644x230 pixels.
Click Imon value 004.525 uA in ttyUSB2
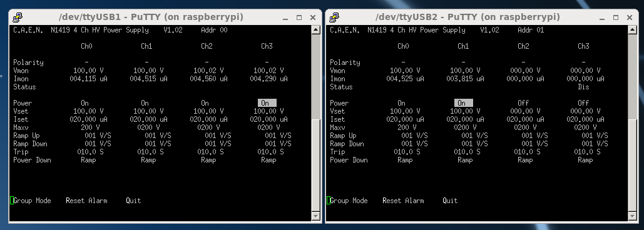(405, 79)
